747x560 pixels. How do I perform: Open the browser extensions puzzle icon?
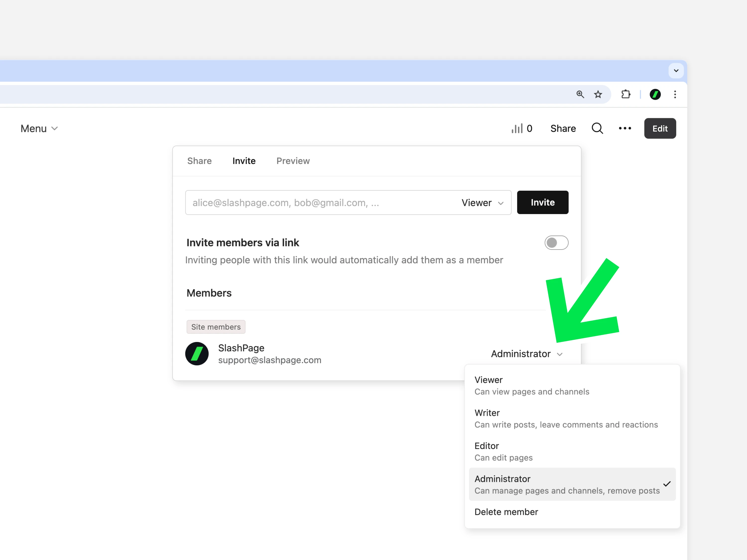click(x=626, y=94)
